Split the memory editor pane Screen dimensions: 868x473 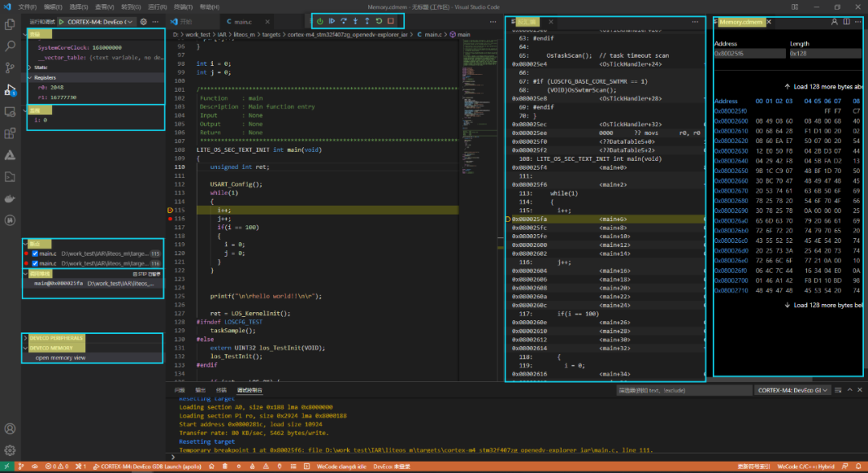[846, 22]
